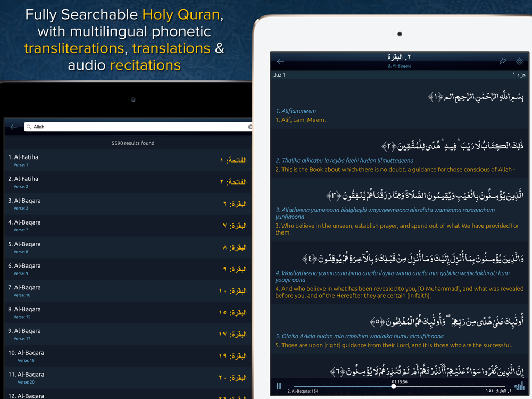Open result 2. Al-Fatiha Verse 2
Viewport: 532px width, 399px height.
click(x=128, y=182)
